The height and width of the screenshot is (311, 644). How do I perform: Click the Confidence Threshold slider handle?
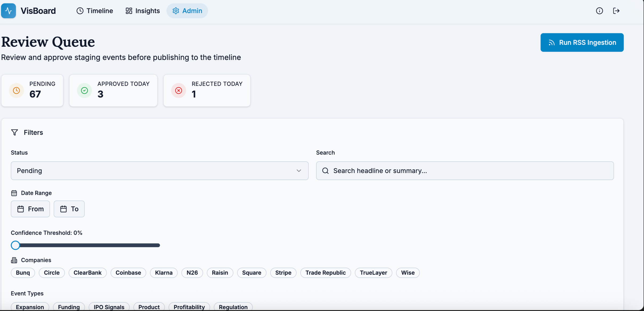(x=15, y=245)
